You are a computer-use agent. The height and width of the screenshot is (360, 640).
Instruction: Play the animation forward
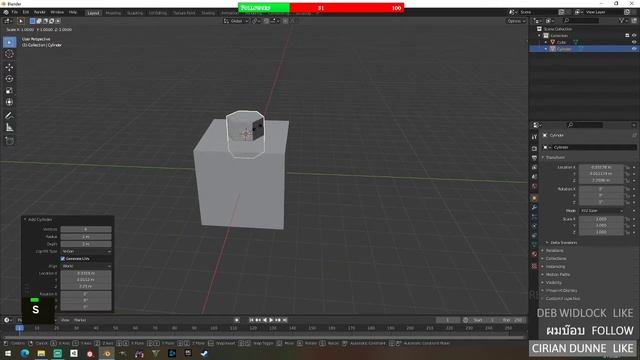tap(271, 320)
